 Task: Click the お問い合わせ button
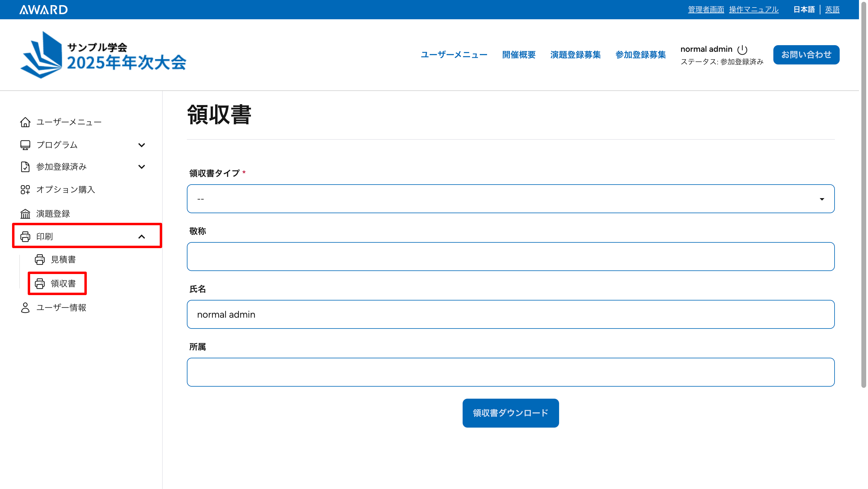(x=806, y=55)
